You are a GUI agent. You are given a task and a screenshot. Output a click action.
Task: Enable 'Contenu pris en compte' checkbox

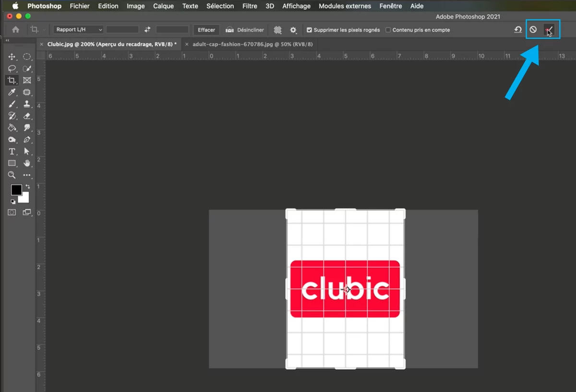pyautogui.click(x=388, y=30)
